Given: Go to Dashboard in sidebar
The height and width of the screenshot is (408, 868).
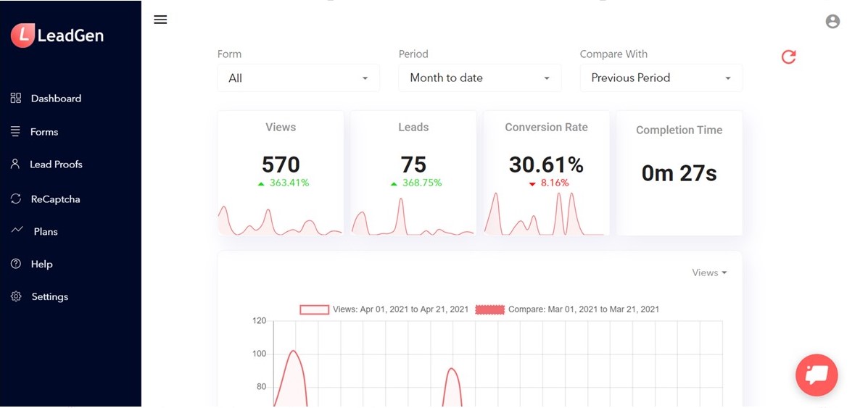Looking at the screenshot, I should coord(56,99).
